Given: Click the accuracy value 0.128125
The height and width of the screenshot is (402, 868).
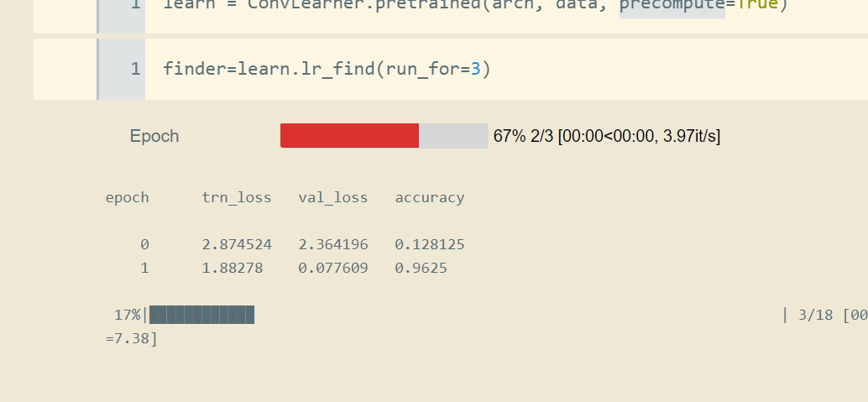Looking at the screenshot, I should point(430,245).
